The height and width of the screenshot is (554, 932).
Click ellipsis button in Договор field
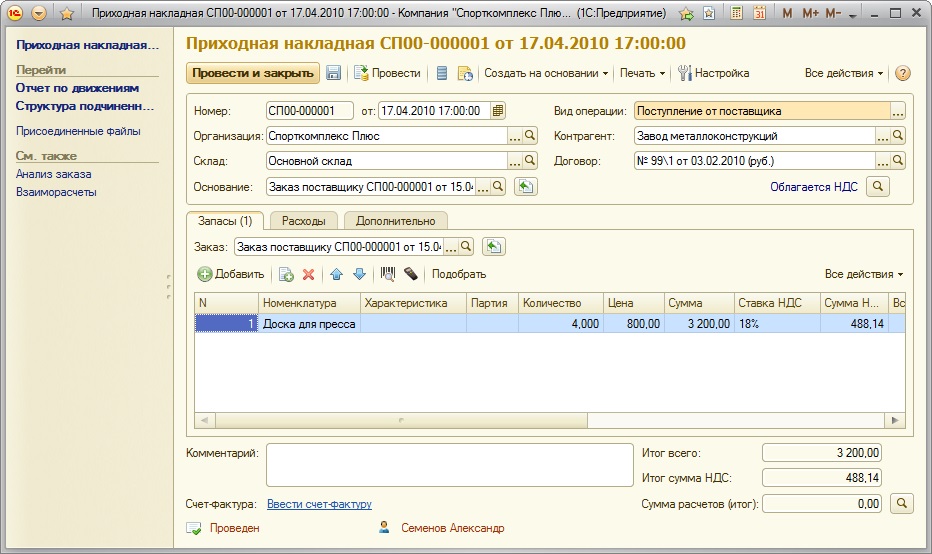click(883, 161)
